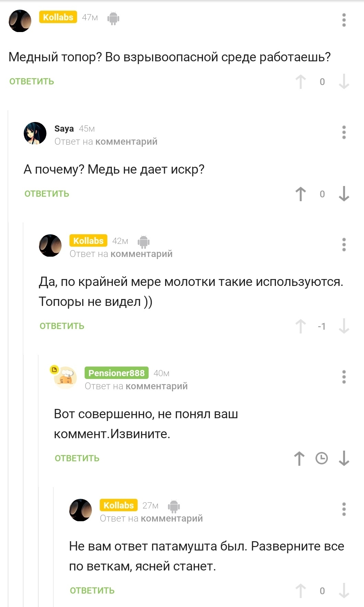The height and width of the screenshot is (607, 364).
Task: Open three-dot menu on Pensioner888's comment
Action: coord(344,377)
